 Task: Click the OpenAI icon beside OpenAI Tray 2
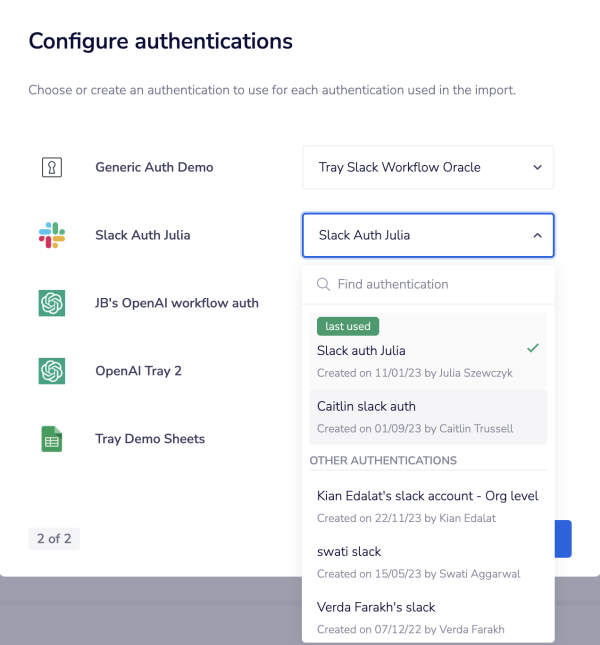[x=52, y=371]
